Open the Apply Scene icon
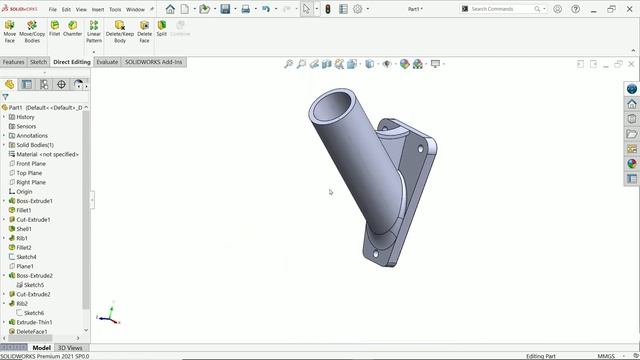 (x=418, y=64)
